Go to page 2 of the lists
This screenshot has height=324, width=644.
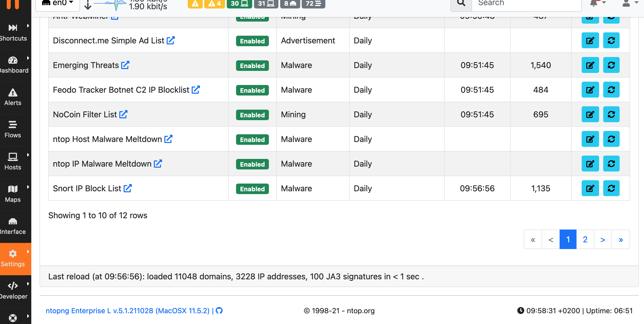click(585, 239)
